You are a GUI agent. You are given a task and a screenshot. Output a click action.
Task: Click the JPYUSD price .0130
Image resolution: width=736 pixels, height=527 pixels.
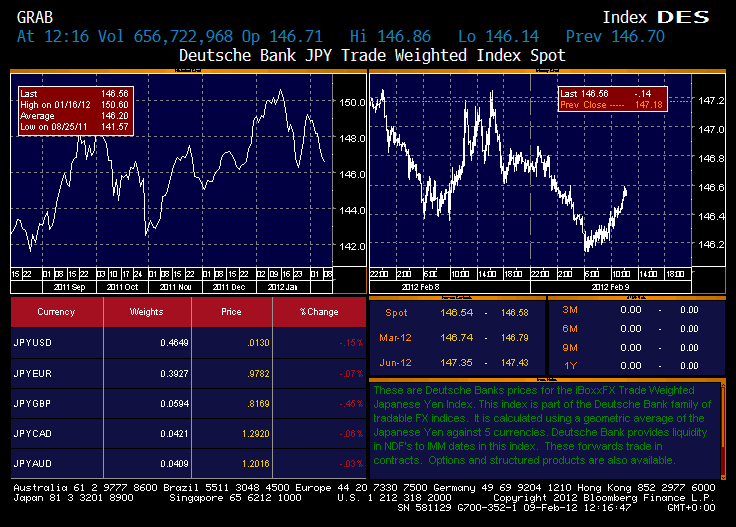(258, 343)
